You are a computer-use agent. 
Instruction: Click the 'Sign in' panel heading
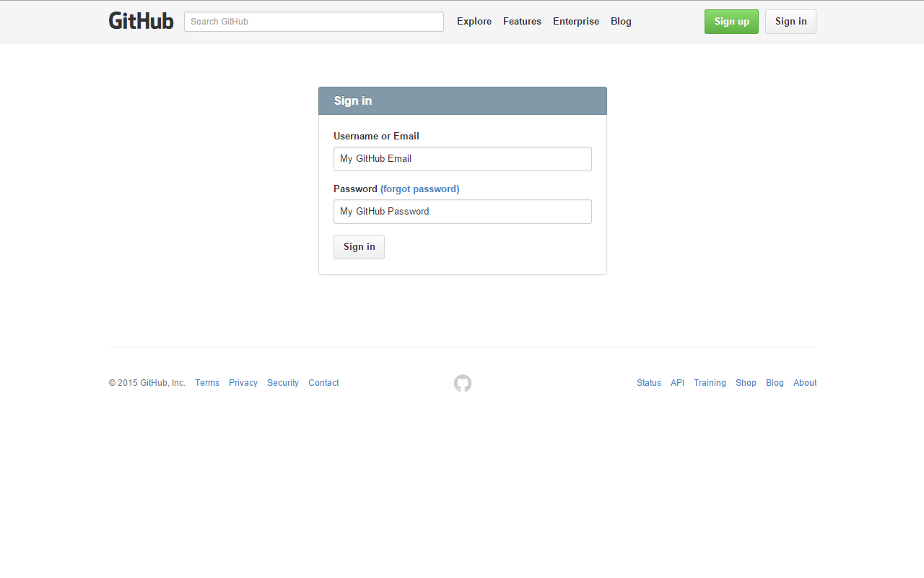click(353, 100)
